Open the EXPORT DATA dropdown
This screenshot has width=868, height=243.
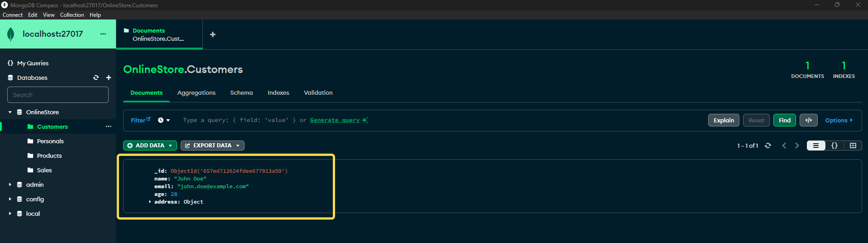coord(212,146)
